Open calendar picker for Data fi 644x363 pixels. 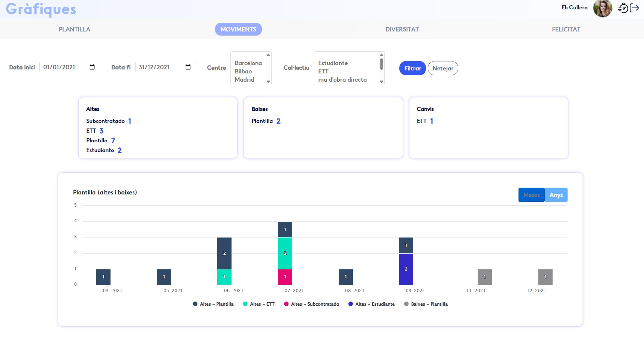point(188,67)
